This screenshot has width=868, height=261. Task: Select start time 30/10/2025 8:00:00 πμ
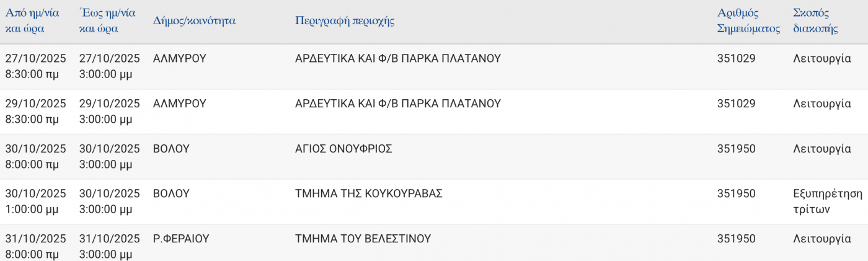click(35, 156)
